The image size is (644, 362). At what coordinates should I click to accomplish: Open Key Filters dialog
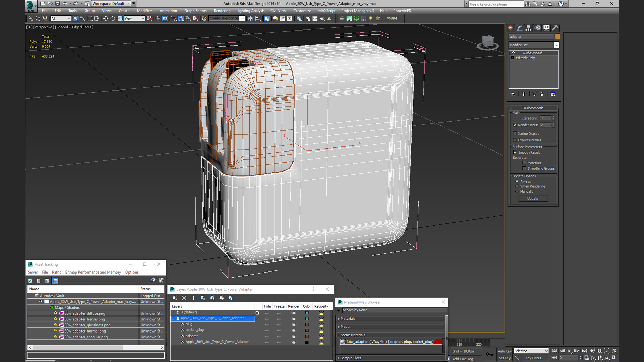pyautogui.click(x=535, y=358)
